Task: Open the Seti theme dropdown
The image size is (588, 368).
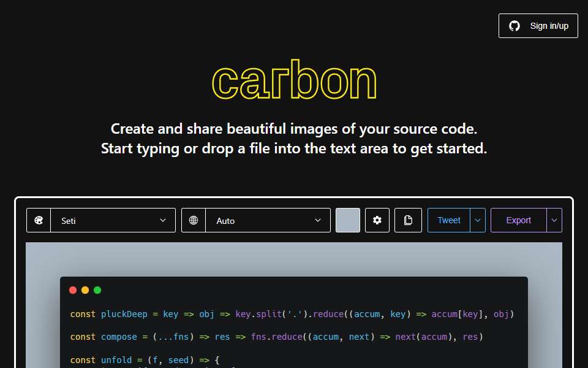Action: tap(113, 220)
